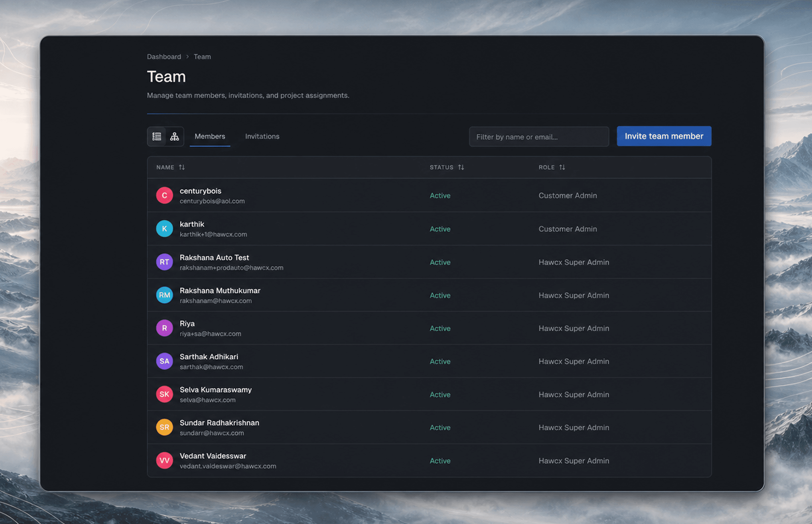Click email vedant.vaideswar@hawcx.com

228,466
